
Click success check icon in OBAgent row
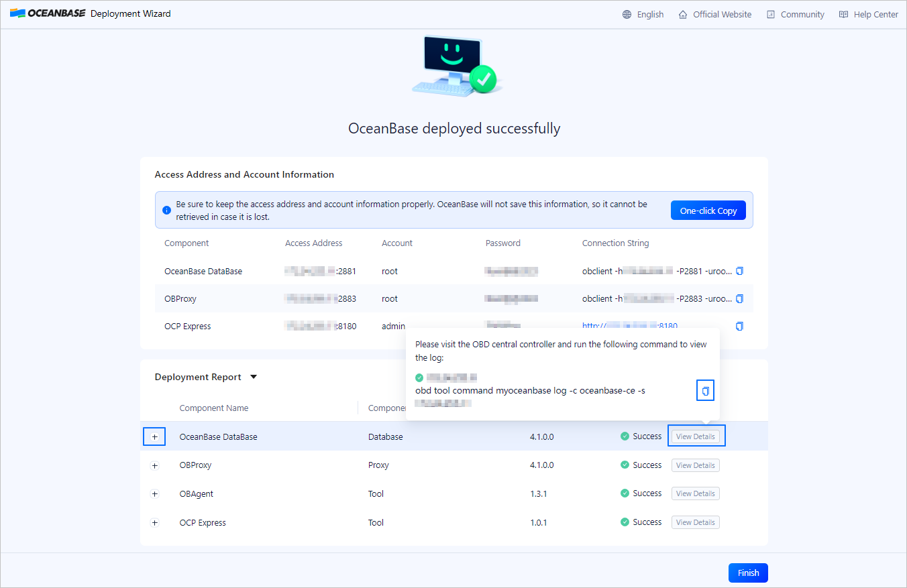point(625,493)
